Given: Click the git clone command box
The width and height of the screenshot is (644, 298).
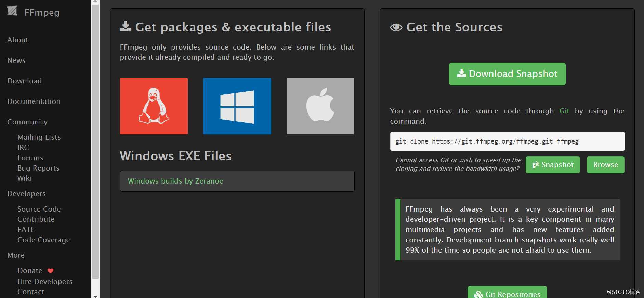Looking at the screenshot, I should click(507, 141).
